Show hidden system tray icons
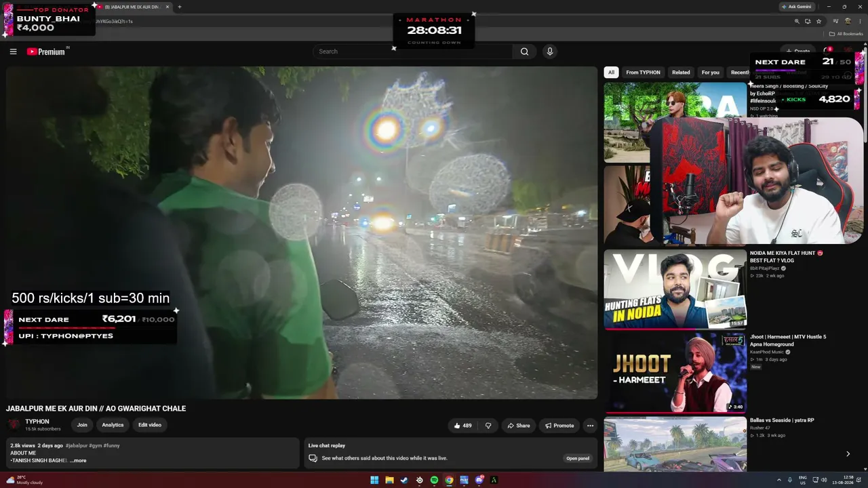 [x=778, y=481]
